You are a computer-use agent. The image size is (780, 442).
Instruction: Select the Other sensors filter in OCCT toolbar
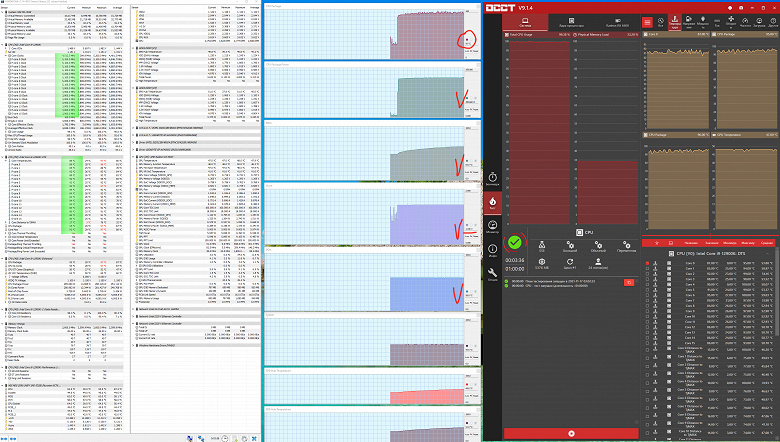773,22
